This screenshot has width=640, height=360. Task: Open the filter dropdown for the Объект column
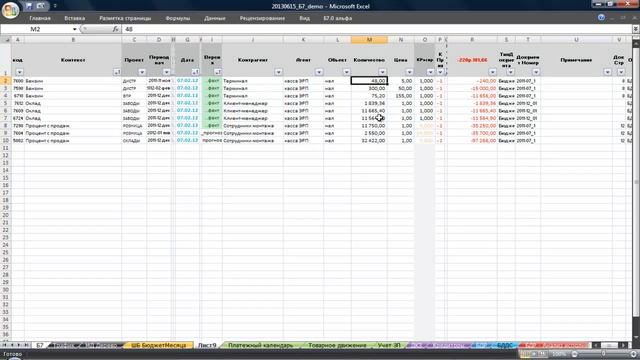[346, 72]
